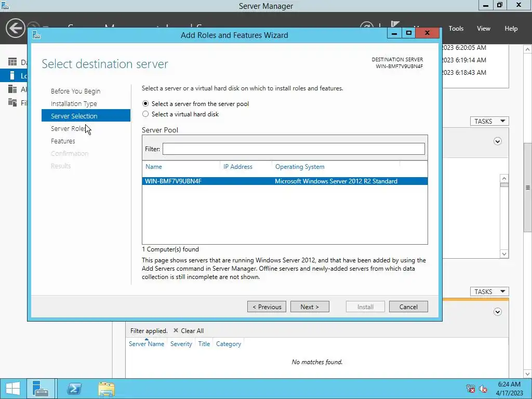Sort server pool by Name column
This screenshot has width=532, height=399.
154,167
